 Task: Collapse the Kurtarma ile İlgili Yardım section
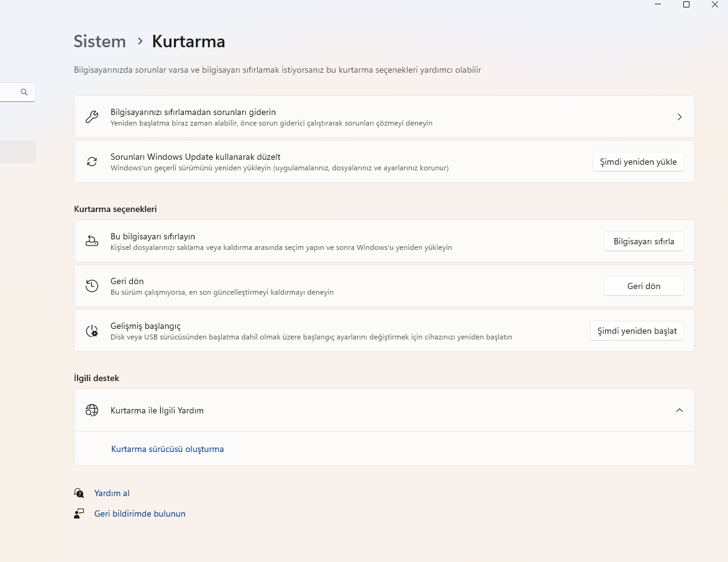[x=680, y=410]
